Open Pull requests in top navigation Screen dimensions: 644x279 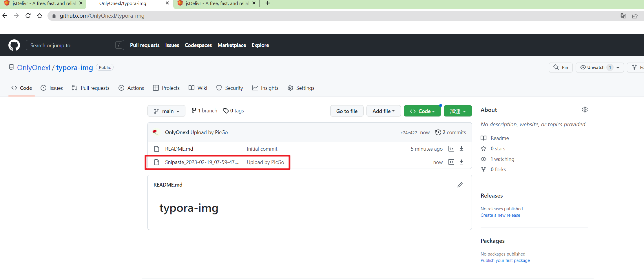coord(145,45)
